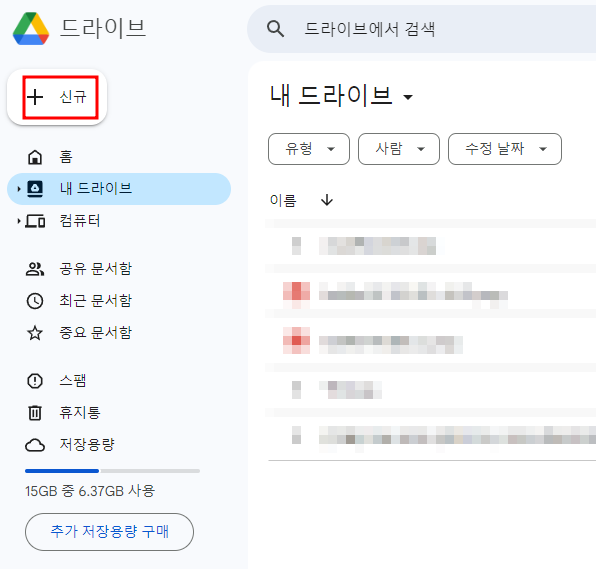Click the 신규 button label
Image resolution: width=596 pixels, height=569 pixels.
pos(73,97)
